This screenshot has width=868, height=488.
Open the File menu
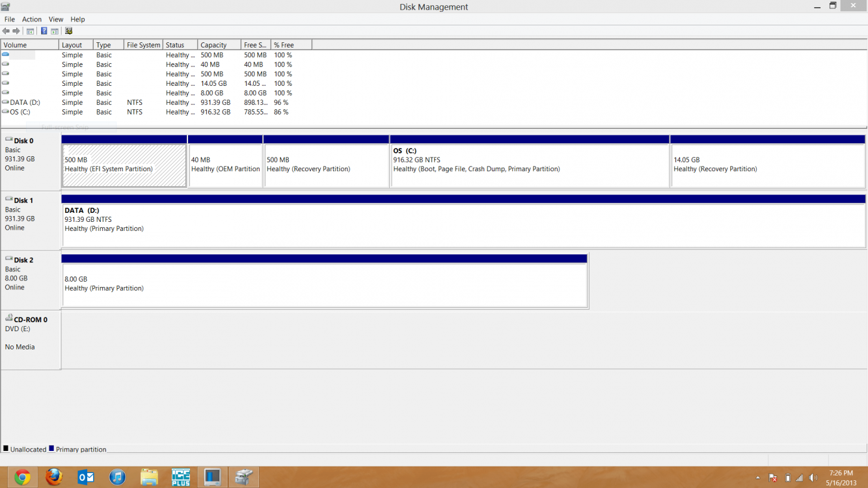click(9, 20)
